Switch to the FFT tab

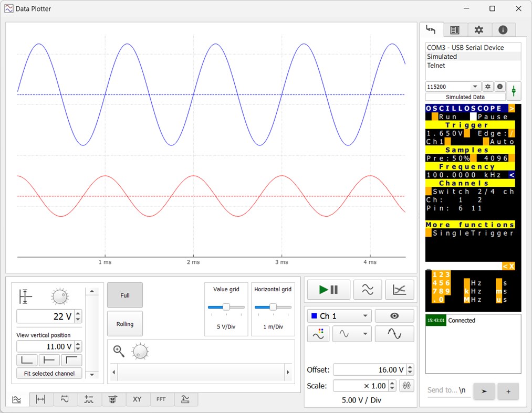pos(161,399)
